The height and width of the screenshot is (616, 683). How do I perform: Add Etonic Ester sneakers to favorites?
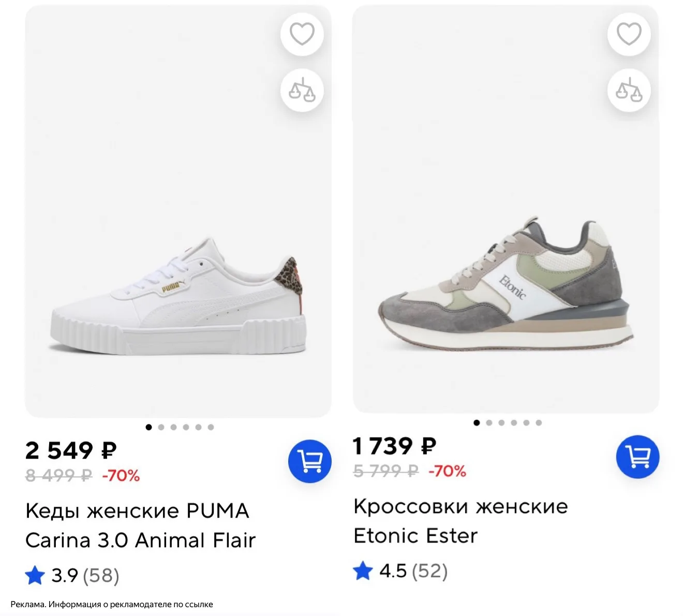(629, 35)
